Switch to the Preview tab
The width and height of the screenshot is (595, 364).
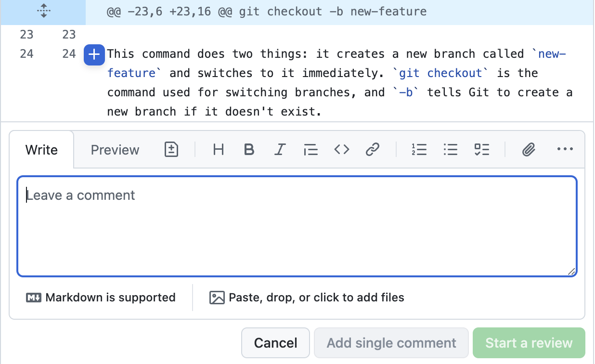click(x=115, y=150)
